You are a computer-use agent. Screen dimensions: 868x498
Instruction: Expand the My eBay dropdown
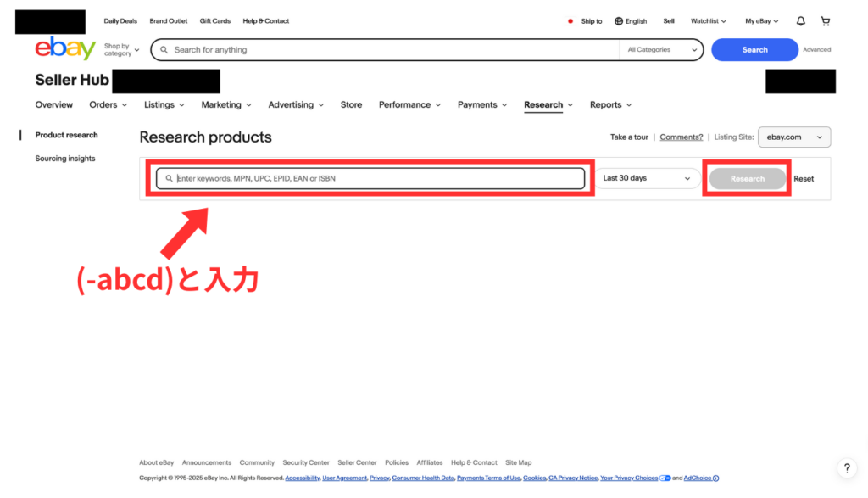[x=762, y=21]
